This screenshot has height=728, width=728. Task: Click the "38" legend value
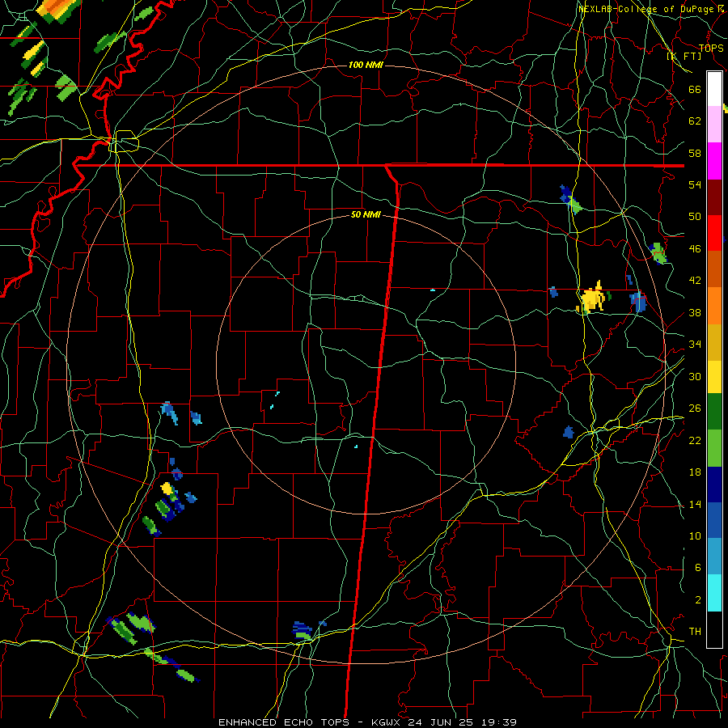pyautogui.click(x=695, y=313)
